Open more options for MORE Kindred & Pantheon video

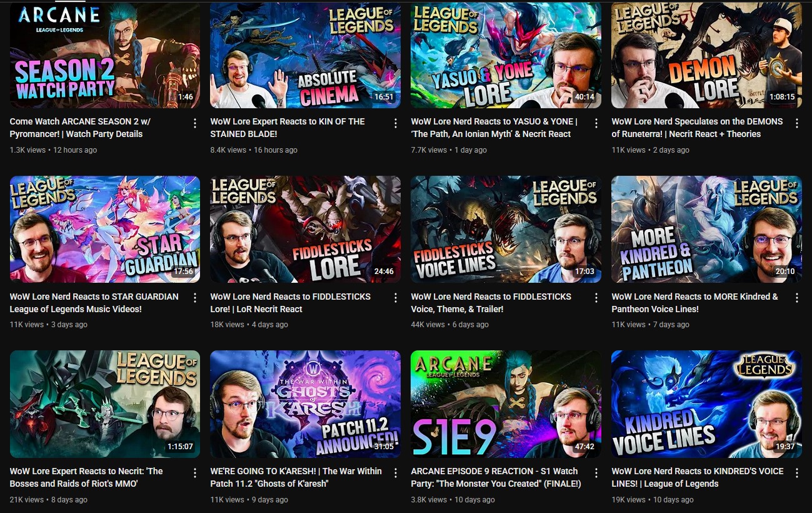tap(796, 298)
